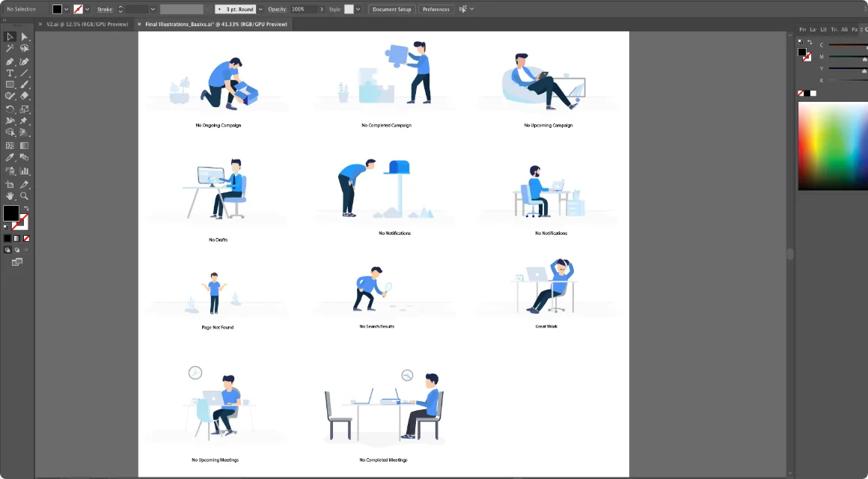Click the Opacity label link
Screen dimensions: 868x479
click(x=277, y=10)
